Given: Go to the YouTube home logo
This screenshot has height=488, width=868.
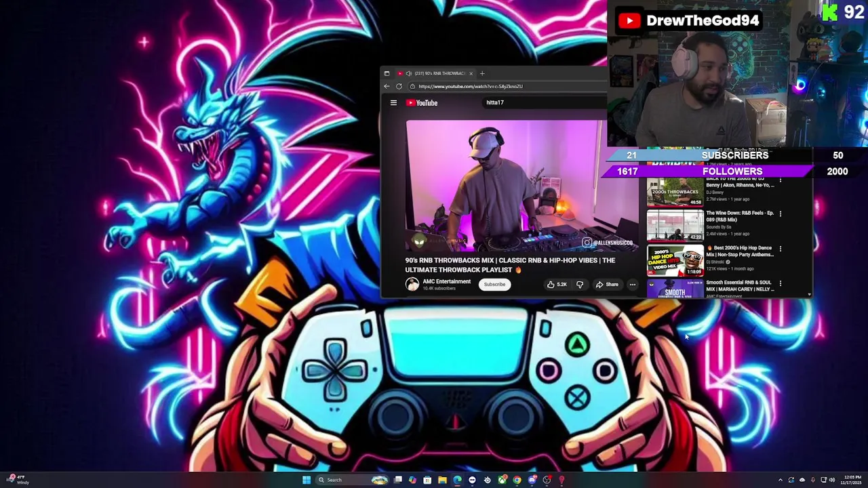Looking at the screenshot, I should (422, 103).
